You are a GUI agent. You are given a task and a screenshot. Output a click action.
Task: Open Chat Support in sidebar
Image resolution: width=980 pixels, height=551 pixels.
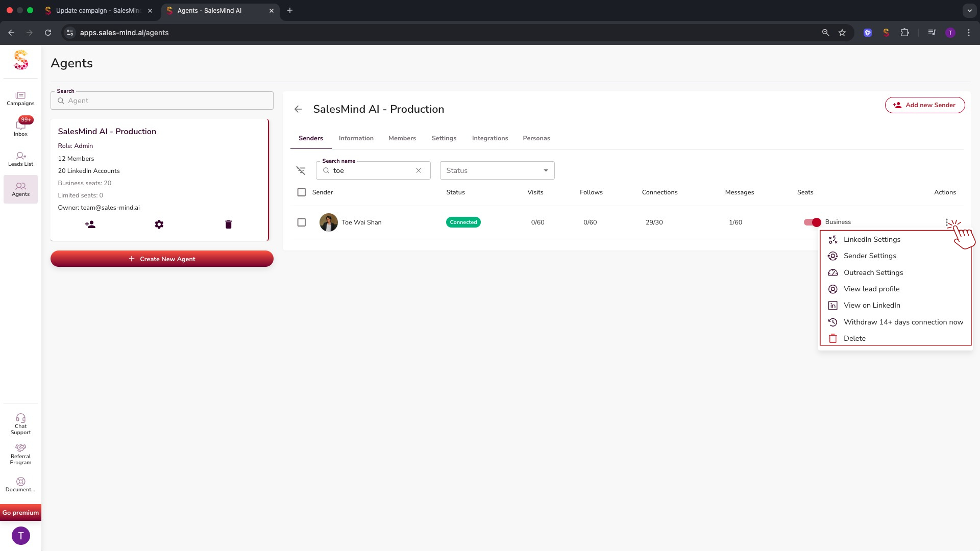[x=20, y=424]
